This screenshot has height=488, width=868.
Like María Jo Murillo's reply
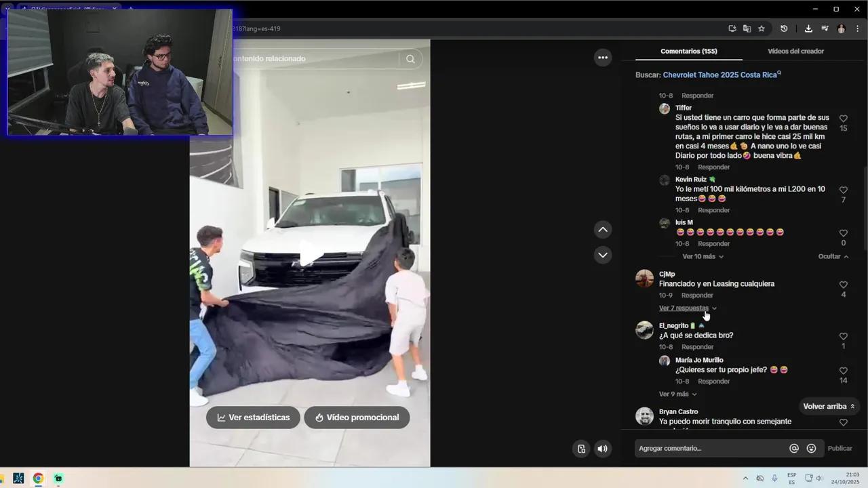coord(844,371)
